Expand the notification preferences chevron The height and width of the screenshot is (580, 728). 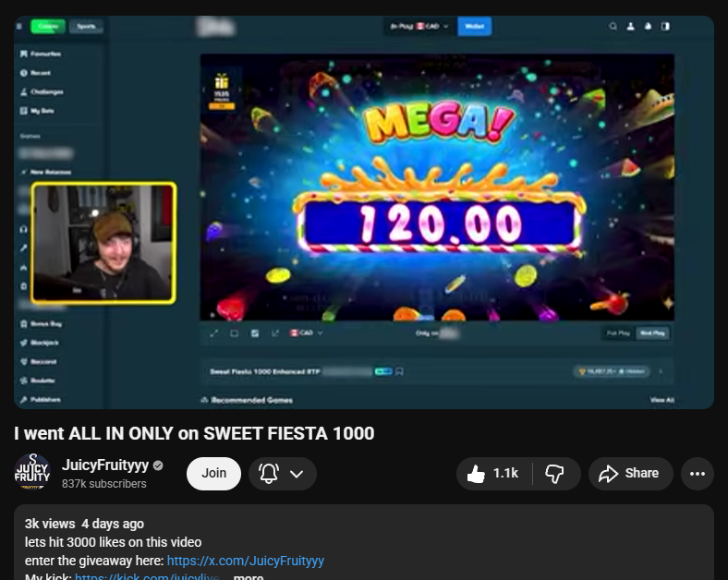297,474
